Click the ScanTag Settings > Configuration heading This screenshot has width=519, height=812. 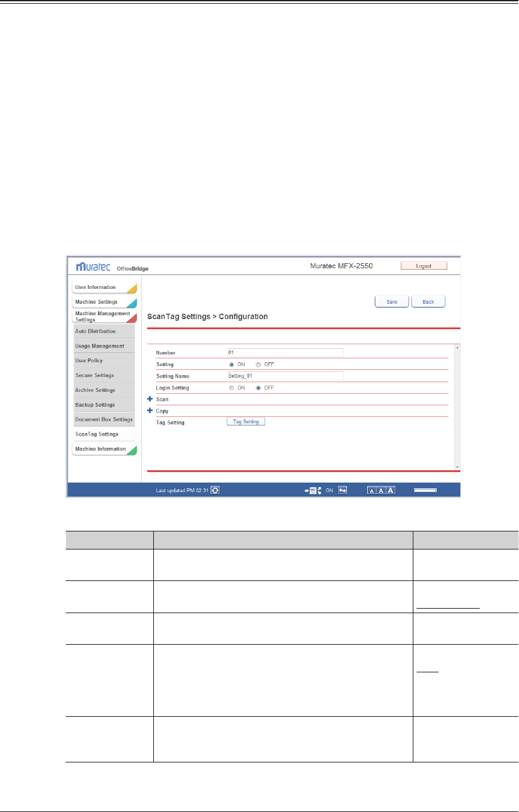click(x=208, y=317)
